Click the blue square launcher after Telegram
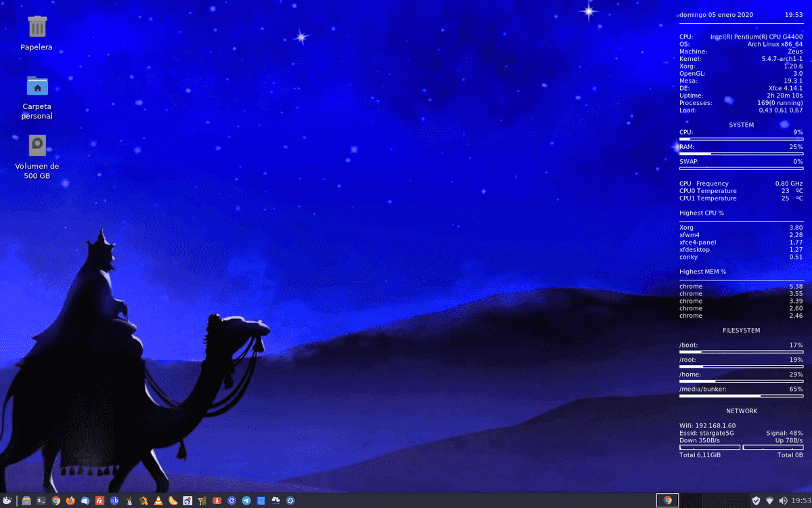Screen dimensions: 812x508 (261, 501)
